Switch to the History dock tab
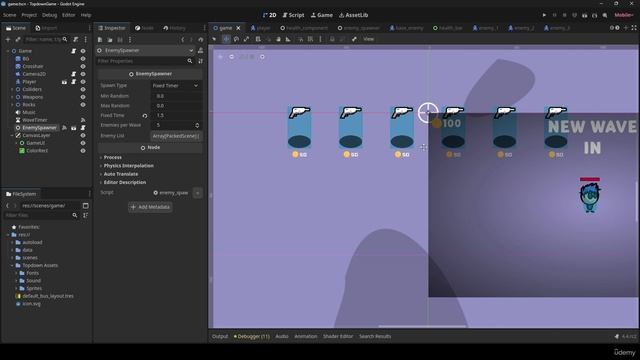The width and height of the screenshot is (640, 360). pyautogui.click(x=174, y=28)
